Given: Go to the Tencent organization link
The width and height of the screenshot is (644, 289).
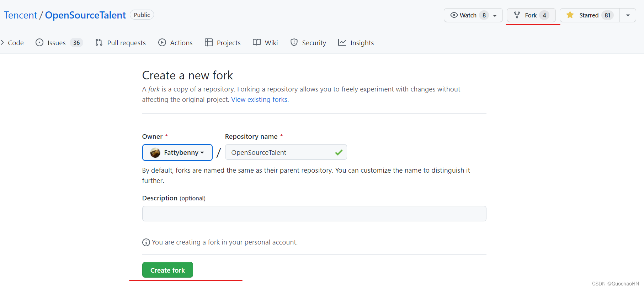Looking at the screenshot, I should coord(21,15).
